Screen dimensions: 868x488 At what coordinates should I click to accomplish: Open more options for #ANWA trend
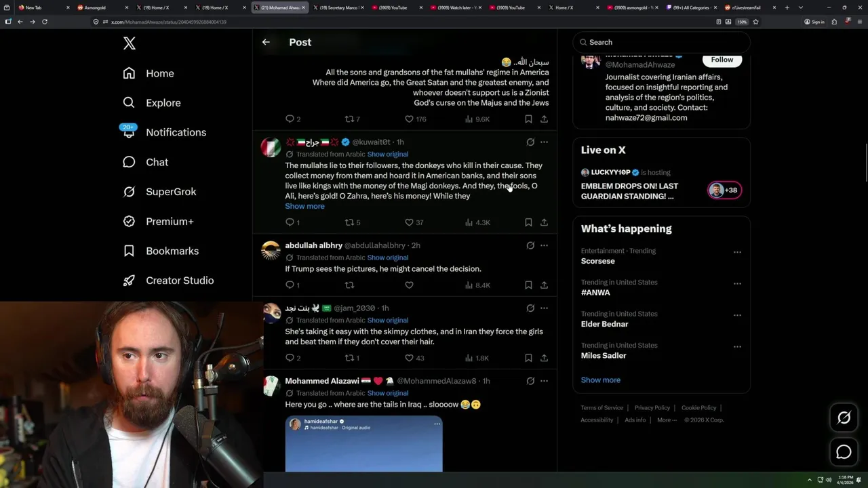[737, 283]
